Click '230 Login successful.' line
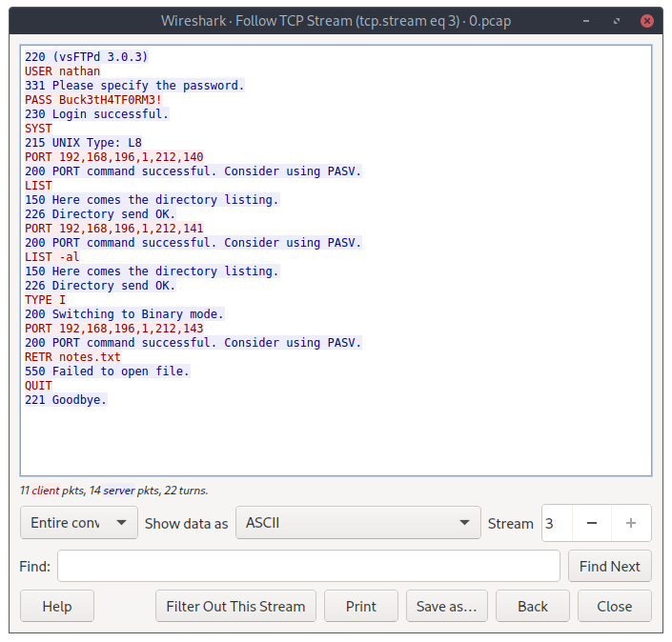The height and width of the screenshot is (642, 672). click(97, 114)
